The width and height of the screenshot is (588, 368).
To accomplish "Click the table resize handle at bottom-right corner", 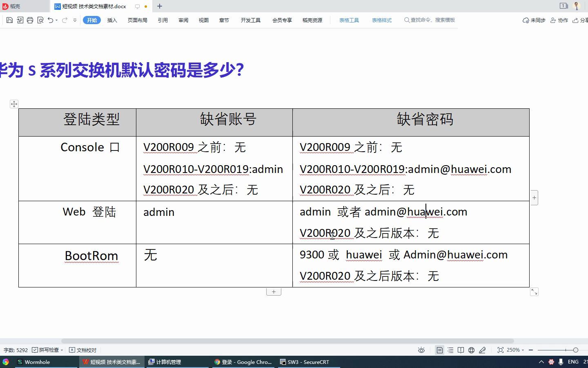I will (x=534, y=292).
